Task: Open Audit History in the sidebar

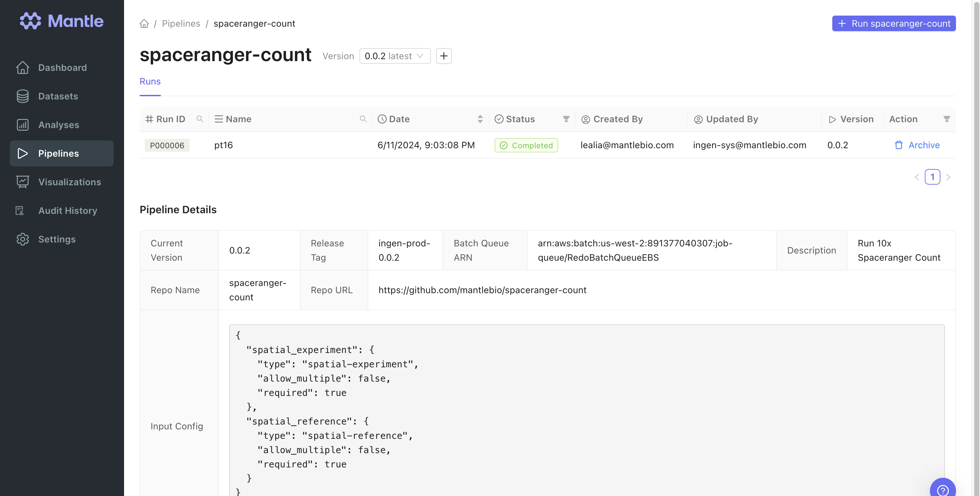Action: 68,211
